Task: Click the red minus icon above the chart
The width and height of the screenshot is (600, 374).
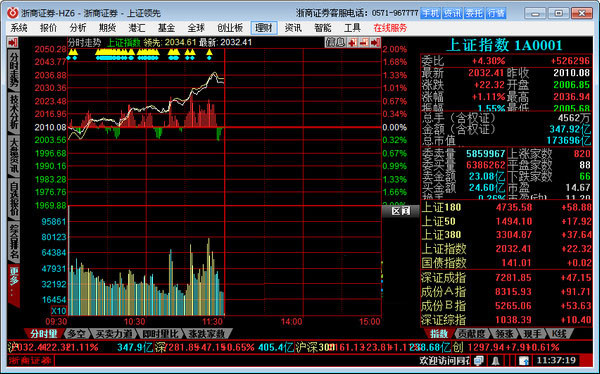Action: click(364, 42)
